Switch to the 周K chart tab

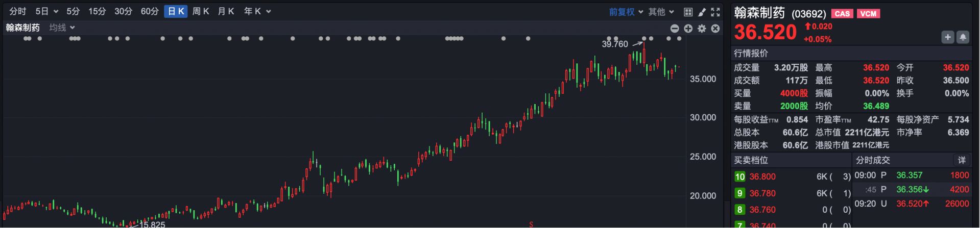pos(201,11)
